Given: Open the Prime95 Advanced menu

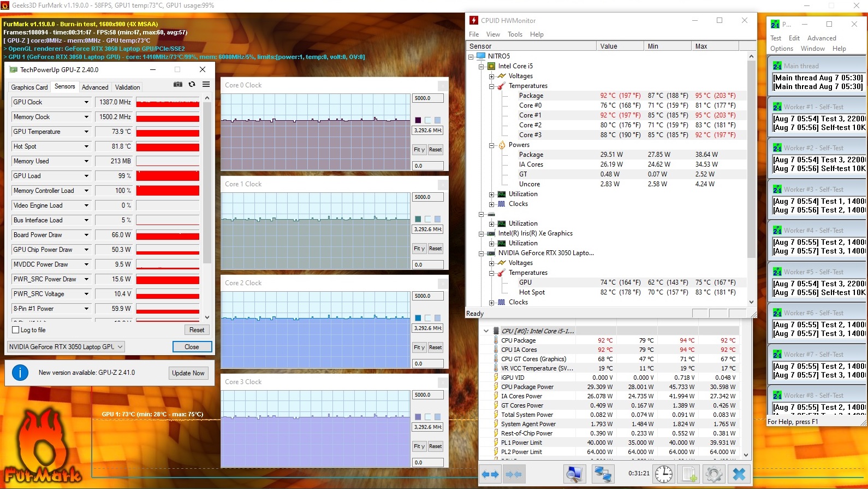Looking at the screenshot, I should 822,38.
